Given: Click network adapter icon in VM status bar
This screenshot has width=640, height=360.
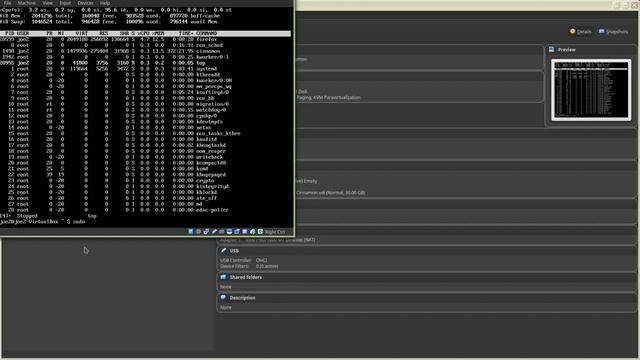Looking at the screenshot, I should click(x=206, y=231).
